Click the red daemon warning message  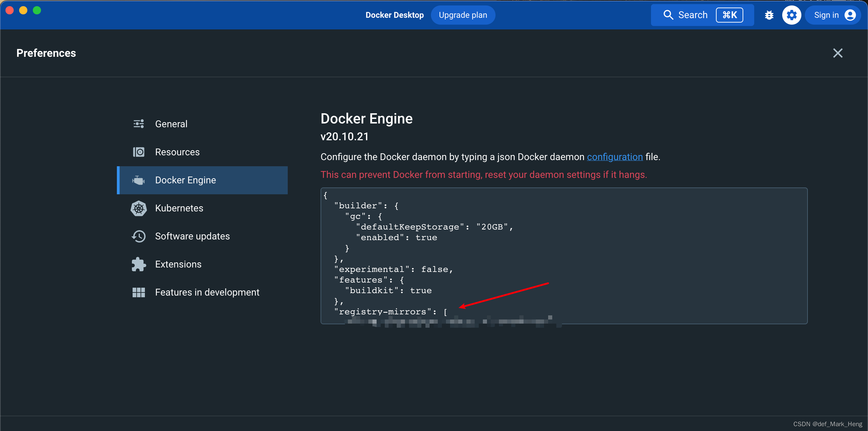[x=484, y=175]
